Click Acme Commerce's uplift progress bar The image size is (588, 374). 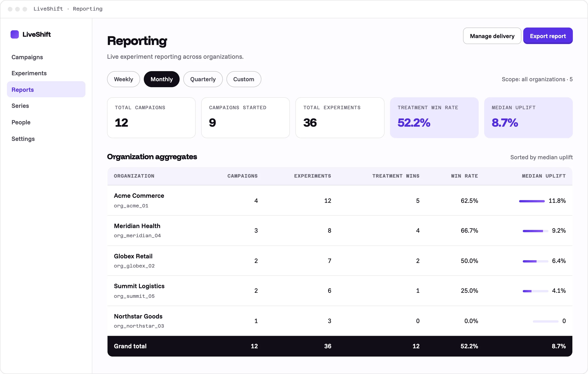pos(532,201)
